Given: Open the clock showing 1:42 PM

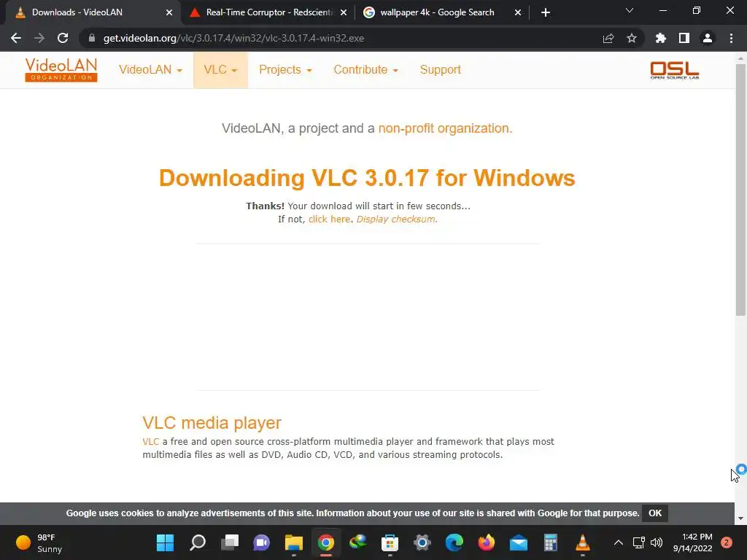Looking at the screenshot, I should pyautogui.click(x=693, y=542).
